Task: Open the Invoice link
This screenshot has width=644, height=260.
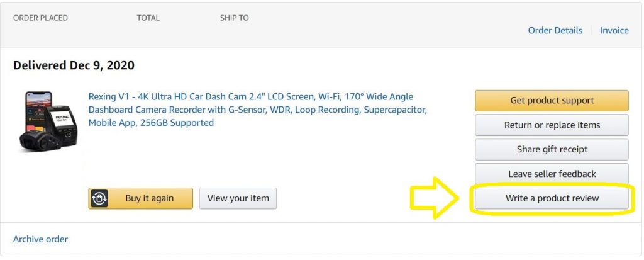Action: [x=614, y=30]
